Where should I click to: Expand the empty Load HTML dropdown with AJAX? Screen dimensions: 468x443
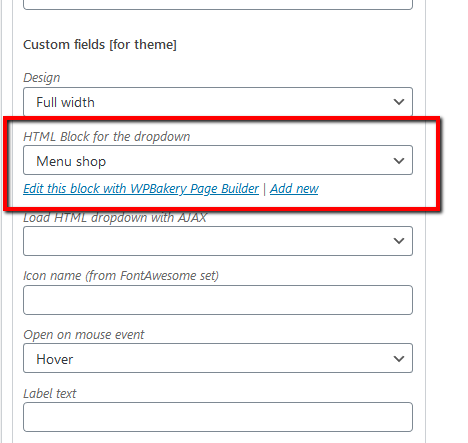point(218,241)
